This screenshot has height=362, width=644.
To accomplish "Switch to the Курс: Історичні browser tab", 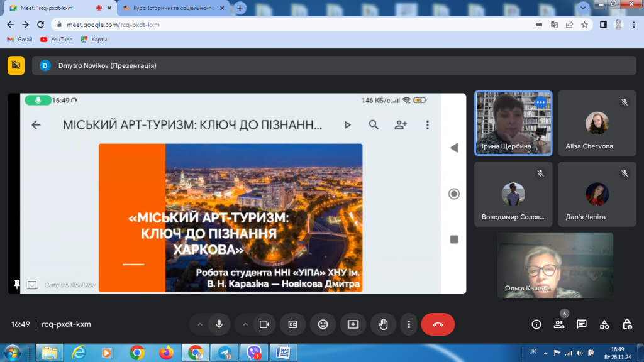I will tap(170, 8).
